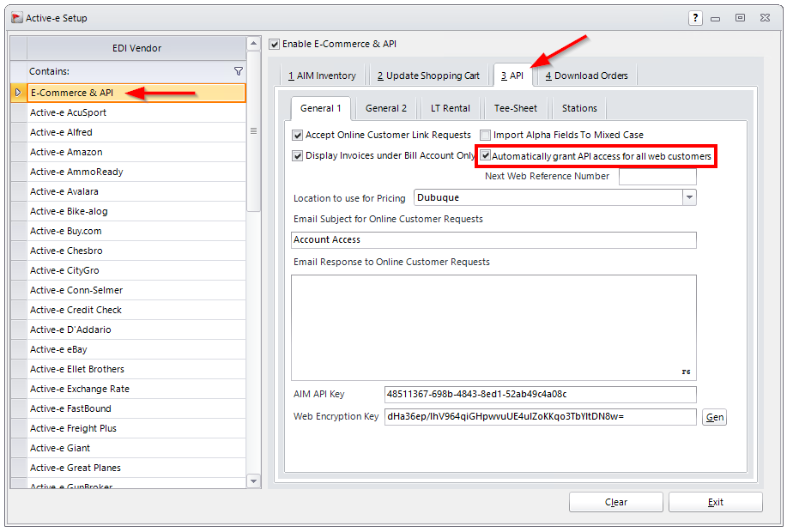Select Active-e Conn-Selmer row
The image size is (787, 532).
tap(136, 290)
